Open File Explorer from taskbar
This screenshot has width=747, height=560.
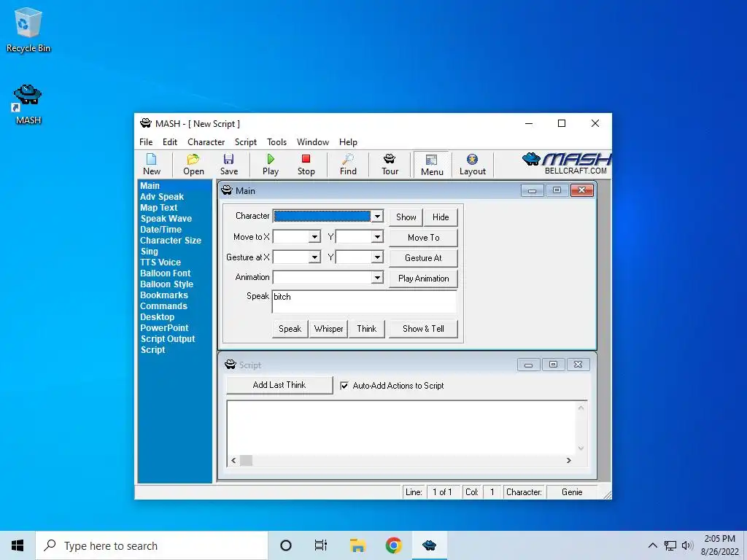(x=357, y=545)
